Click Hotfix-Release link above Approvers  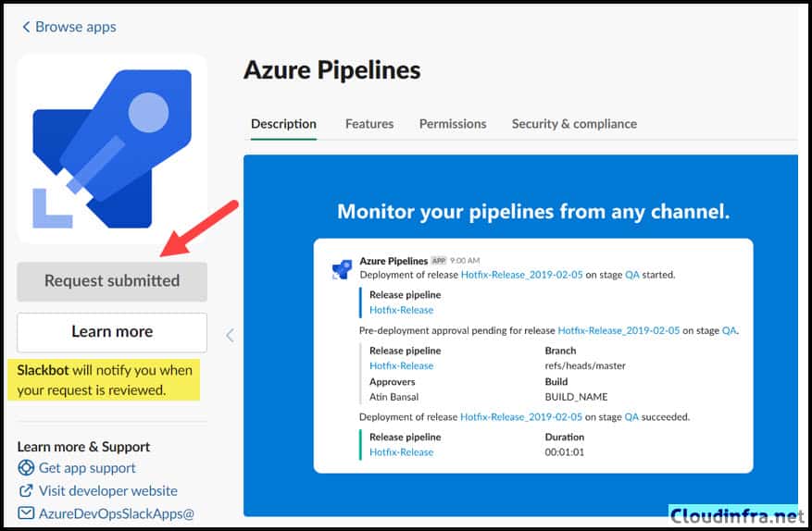point(401,366)
